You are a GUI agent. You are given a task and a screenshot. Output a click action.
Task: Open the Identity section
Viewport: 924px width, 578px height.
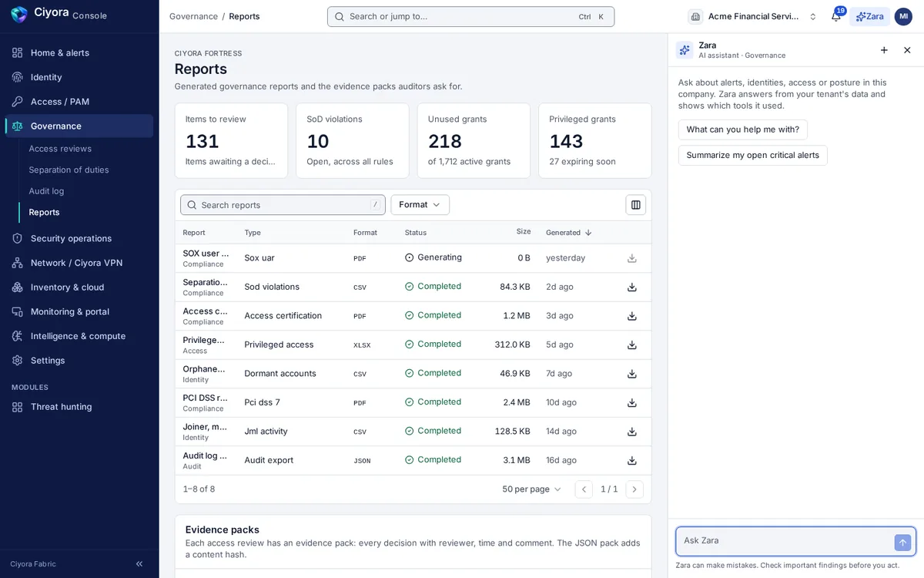(x=79, y=77)
